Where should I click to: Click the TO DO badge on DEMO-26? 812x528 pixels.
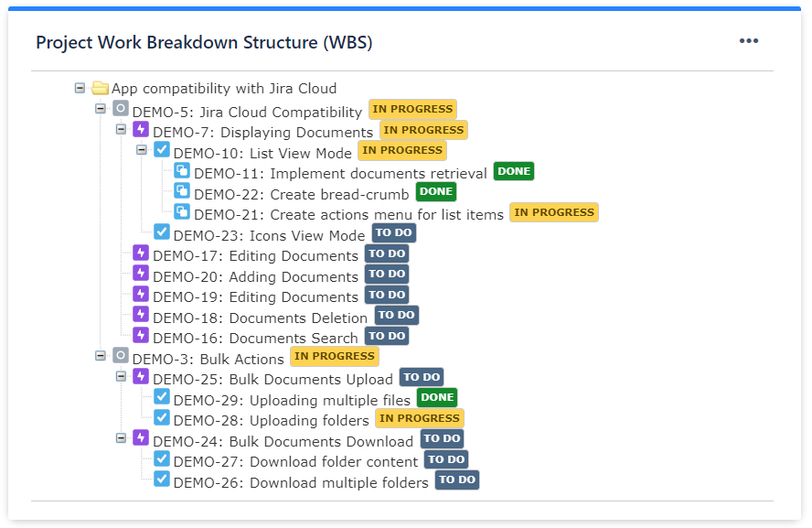457,480
